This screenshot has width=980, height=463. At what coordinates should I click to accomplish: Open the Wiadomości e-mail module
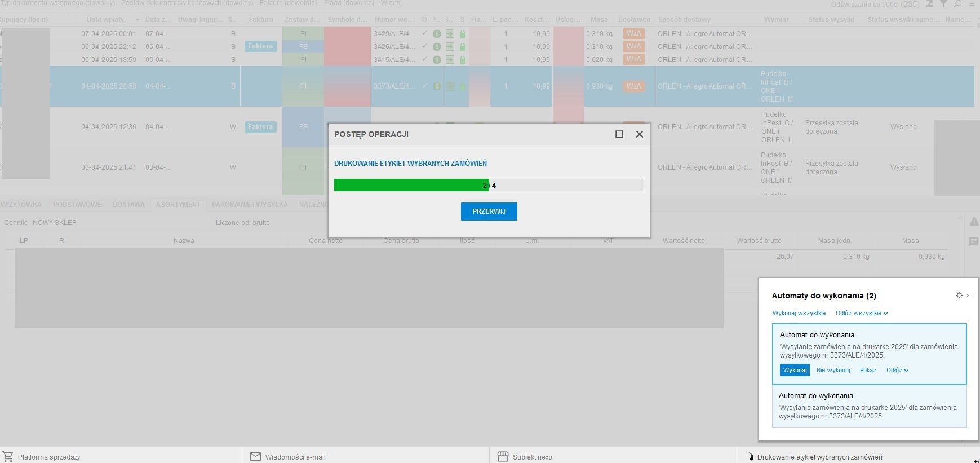tap(295, 457)
